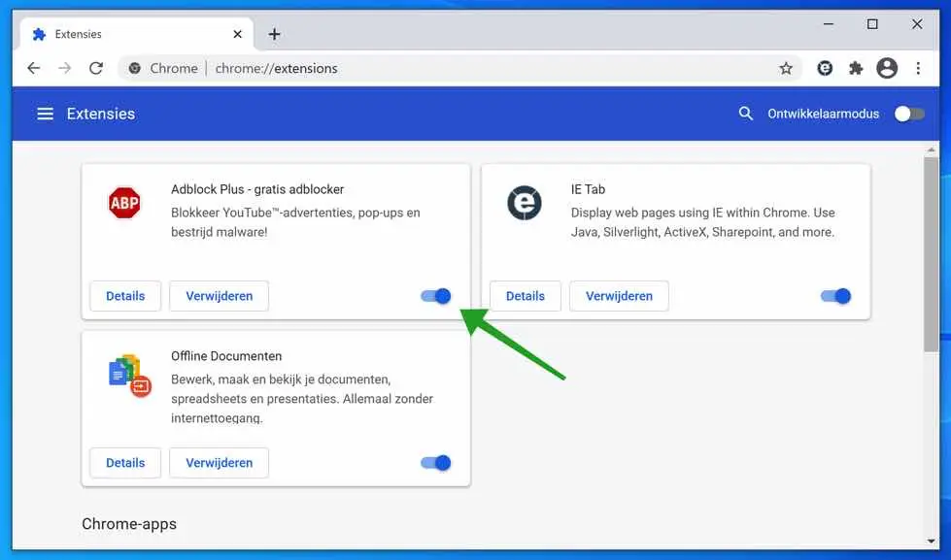The image size is (951, 560).
Task: Click the browser forward arrow
Action: click(x=64, y=69)
